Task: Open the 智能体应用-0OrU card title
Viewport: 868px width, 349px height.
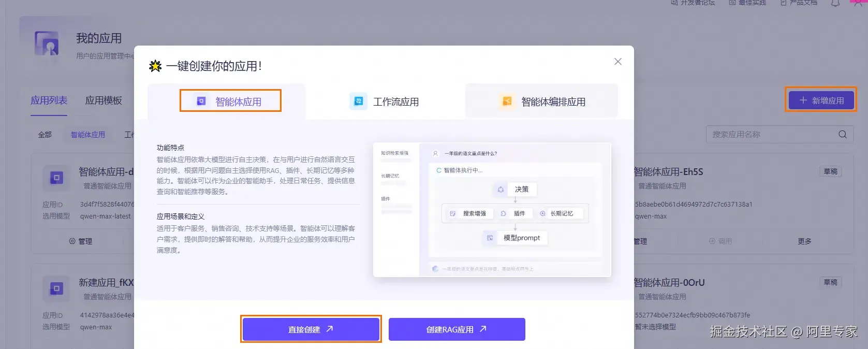Action: tap(669, 283)
